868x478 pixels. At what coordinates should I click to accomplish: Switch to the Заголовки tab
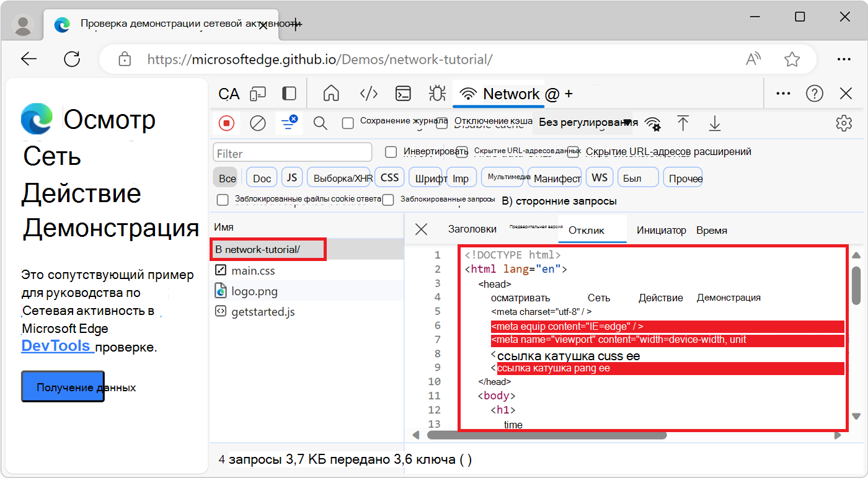472,229
